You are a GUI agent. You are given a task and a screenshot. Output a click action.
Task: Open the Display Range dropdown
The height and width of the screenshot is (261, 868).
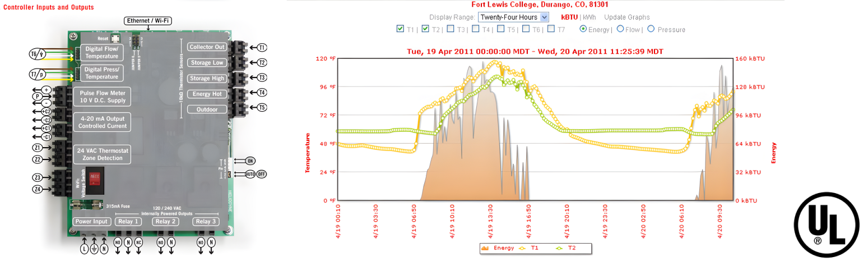tap(513, 17)
